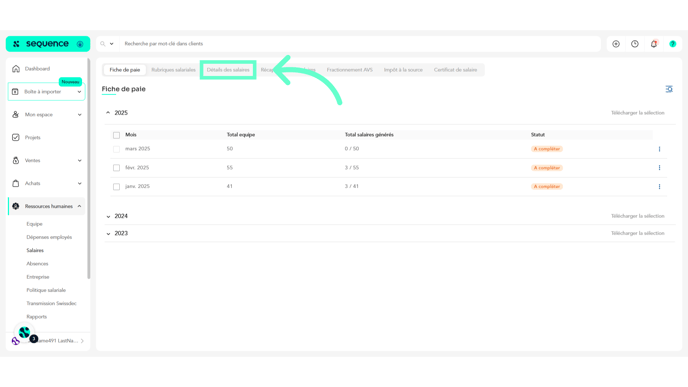Click the Ressources humaines icon

(x=16, y=206)
